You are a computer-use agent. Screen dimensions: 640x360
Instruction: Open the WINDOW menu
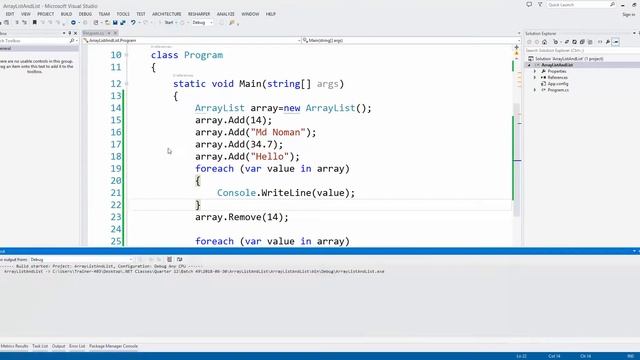tap(250, 14)
